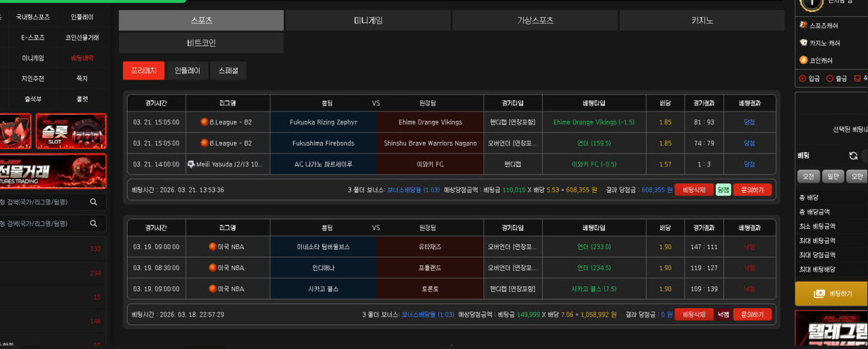The height and width of the screenshot is (349, 868).
Task: Select the 스페셜 filter button
Action: tap(228, 71)
